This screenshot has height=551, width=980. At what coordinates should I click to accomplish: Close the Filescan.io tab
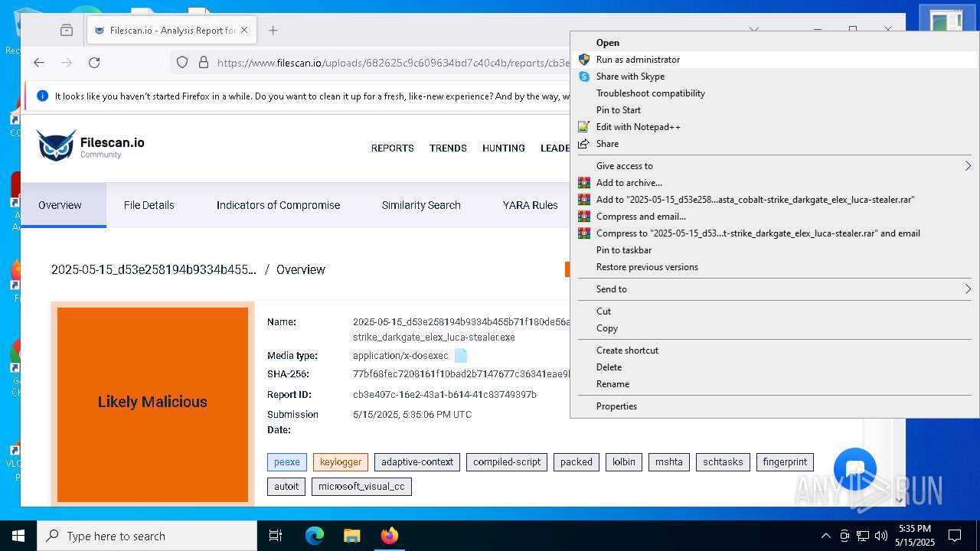click(x=244, y=31)
